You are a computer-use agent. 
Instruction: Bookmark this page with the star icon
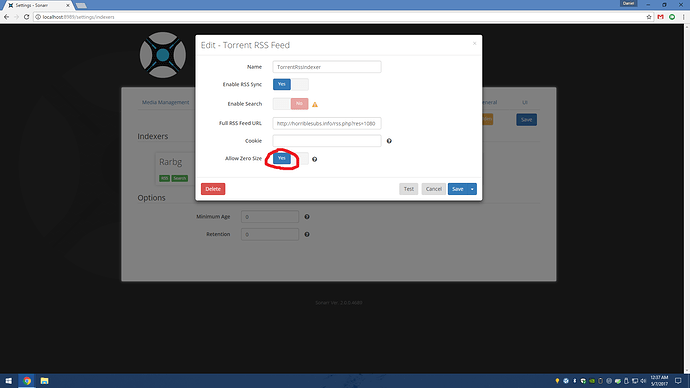click(x=649, y=17)
